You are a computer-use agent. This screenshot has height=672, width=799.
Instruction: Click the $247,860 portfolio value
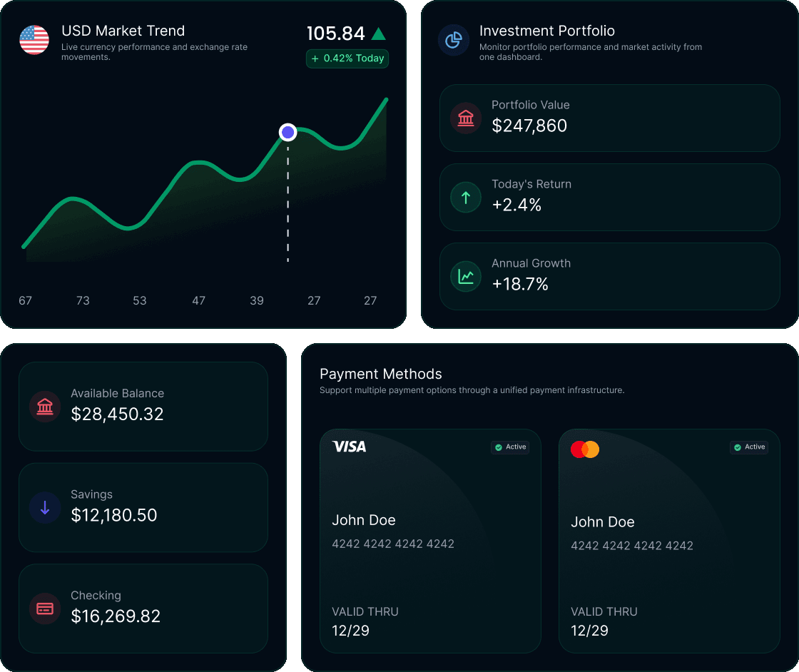pos(529,126)
